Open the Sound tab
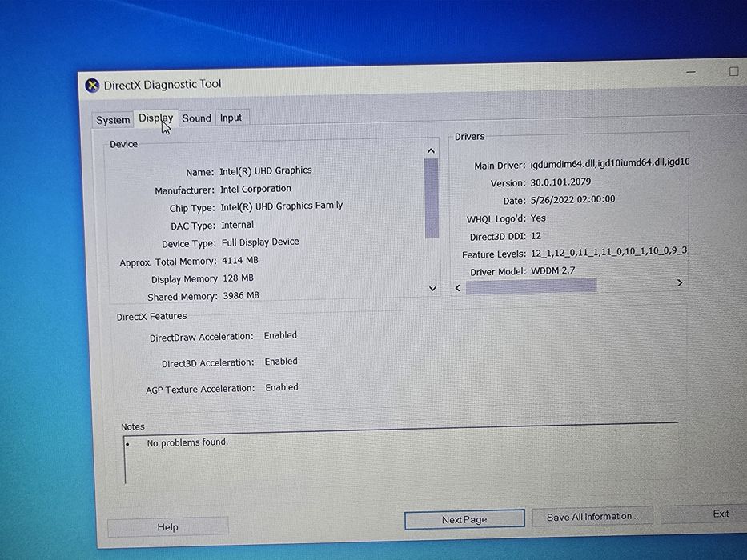 [196, 118]
